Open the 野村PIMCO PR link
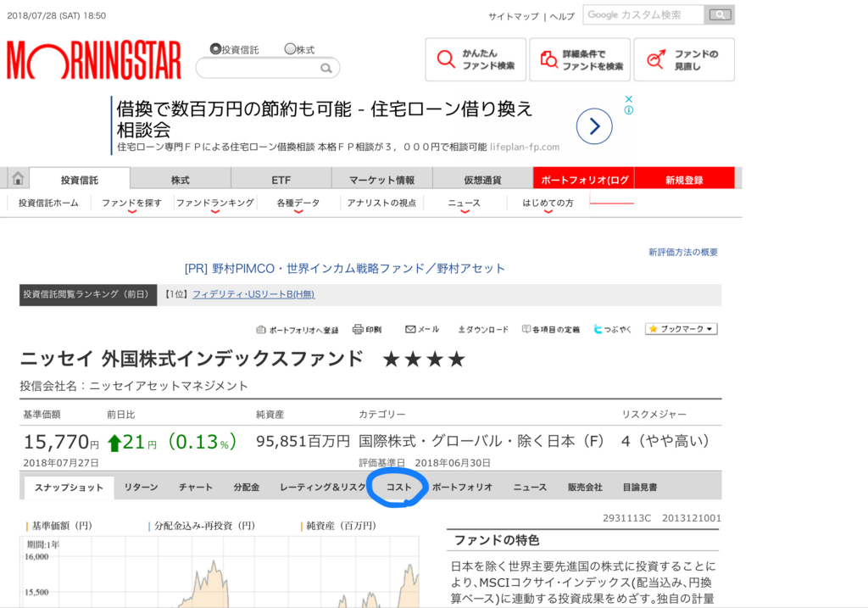The width and height of the screenshot is (868, 608). coord(344,269)
